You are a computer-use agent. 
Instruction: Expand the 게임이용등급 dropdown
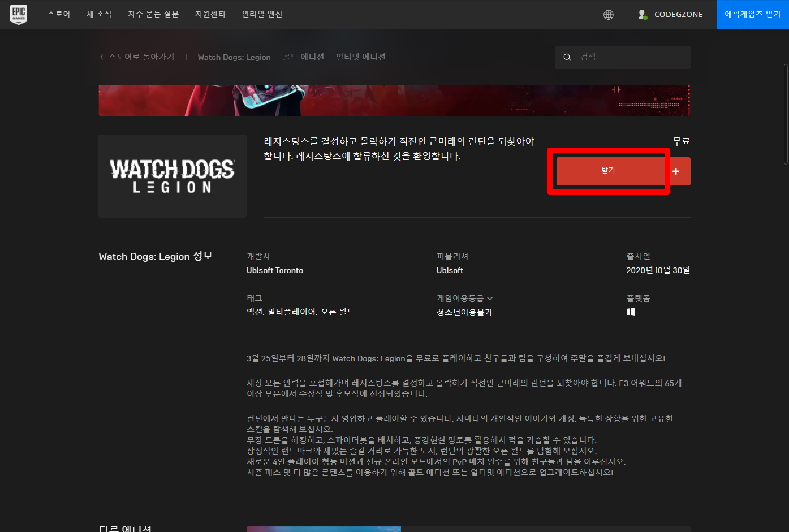[464, 298]
